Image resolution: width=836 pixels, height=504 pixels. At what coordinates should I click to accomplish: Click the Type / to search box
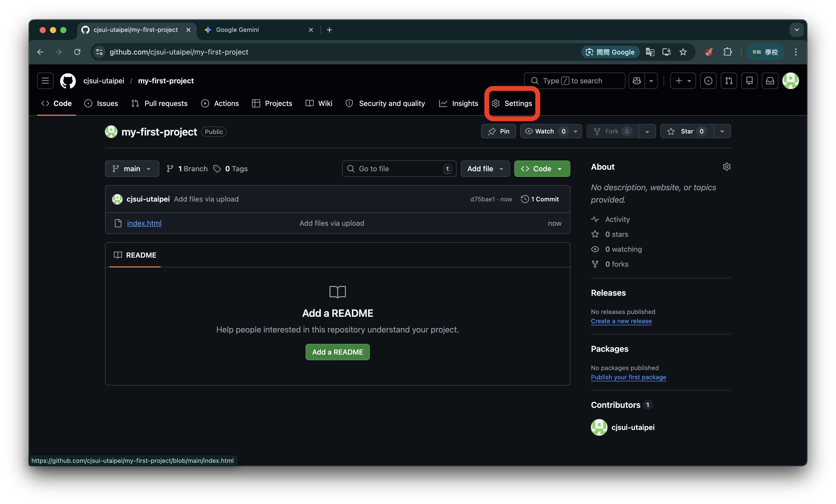coord(574,81)
